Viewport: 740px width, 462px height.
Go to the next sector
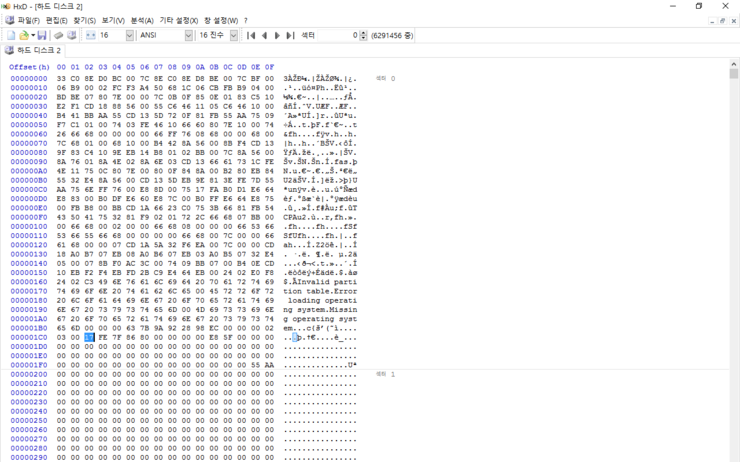(x=278, y=35)
